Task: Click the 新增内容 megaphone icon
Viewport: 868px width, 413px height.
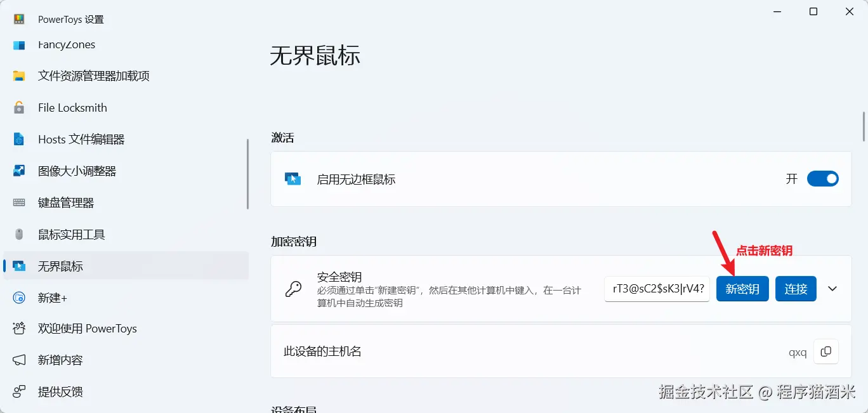Action: [x=19, y=360]
